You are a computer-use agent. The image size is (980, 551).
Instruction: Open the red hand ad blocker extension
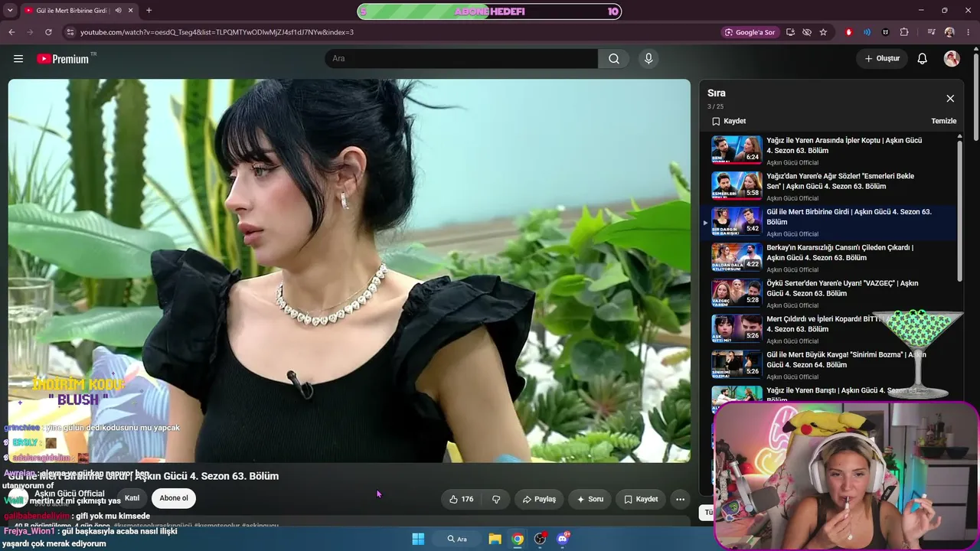(x=848, y=32)
